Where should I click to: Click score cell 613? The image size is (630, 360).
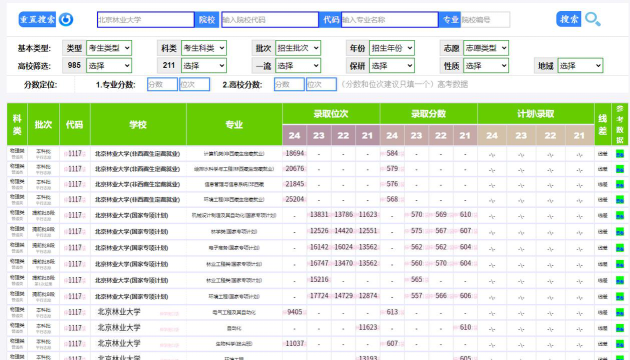click(392, 312)
